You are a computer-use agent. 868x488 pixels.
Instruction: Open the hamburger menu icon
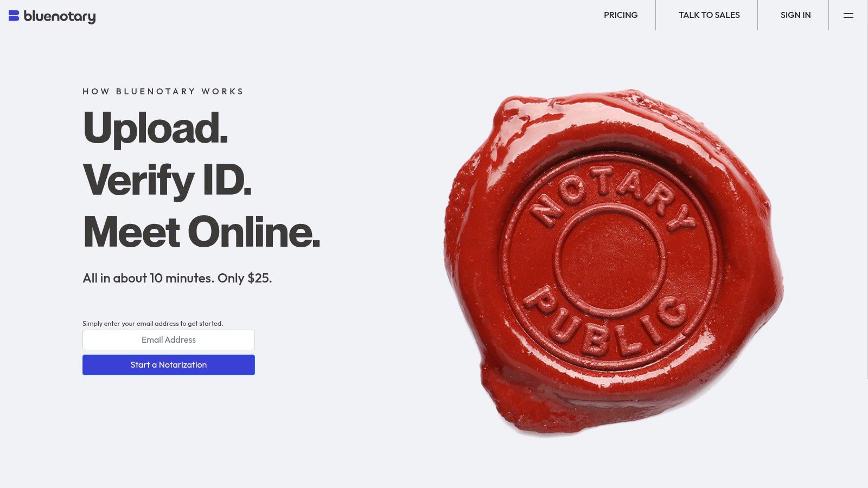tap(848, 15)
